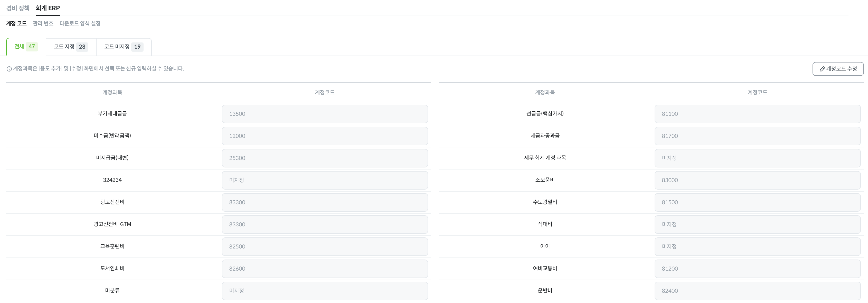Click the 미수금(반려금액) code field 12000
Screen dimensions: 868x303
point(325,136)
